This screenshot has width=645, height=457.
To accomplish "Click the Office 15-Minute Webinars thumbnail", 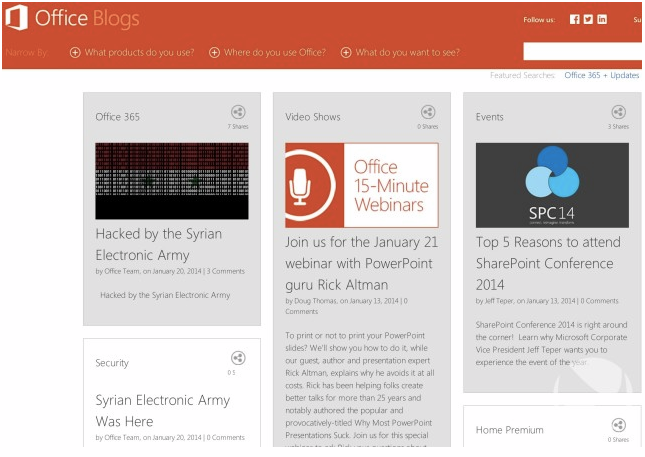I will click(x=361, y=185).
